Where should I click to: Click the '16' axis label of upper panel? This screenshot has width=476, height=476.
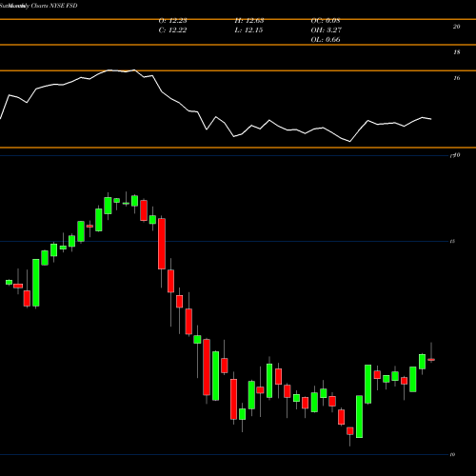pos(456,78)
